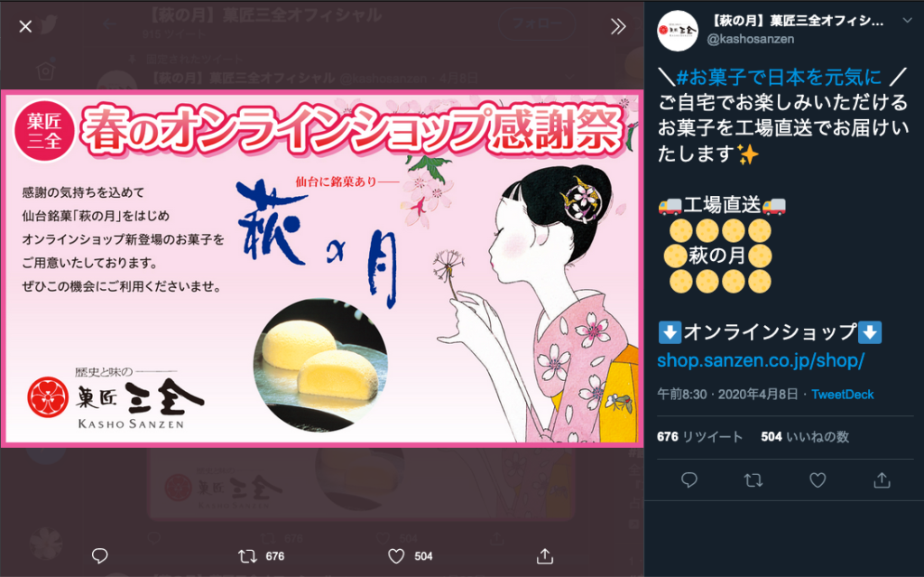Reply using the sidebar comment icon
Screen dimensions: 924x577
688,479
